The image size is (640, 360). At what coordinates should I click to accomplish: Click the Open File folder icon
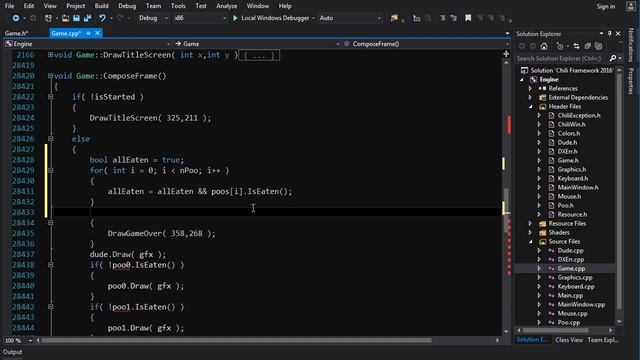pos(65,18)
